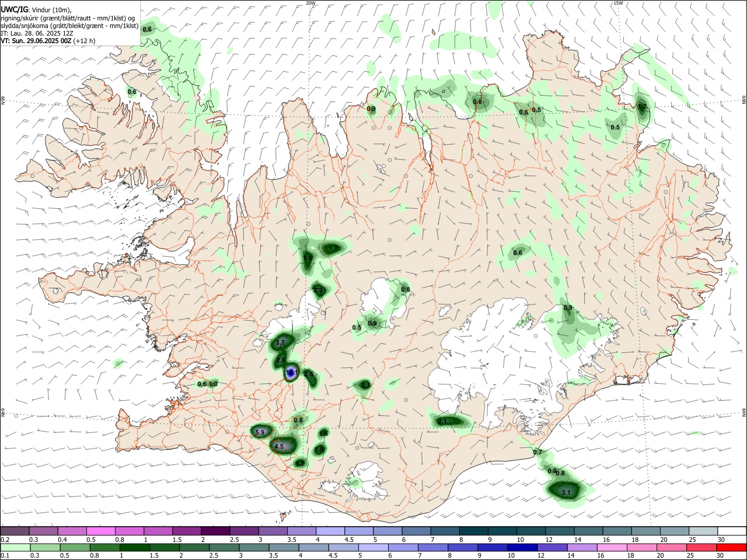Click the 4.5 precipitation value label

coord(279,446)
